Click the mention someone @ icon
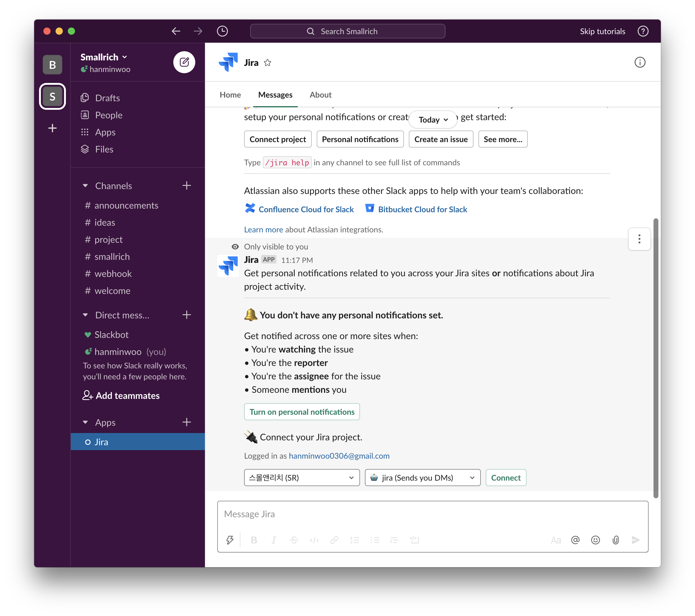 pos(575,540)
